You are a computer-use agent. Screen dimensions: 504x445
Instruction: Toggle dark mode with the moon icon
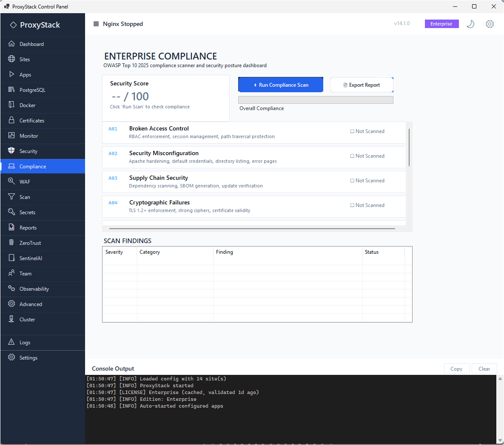pos(470,24)
